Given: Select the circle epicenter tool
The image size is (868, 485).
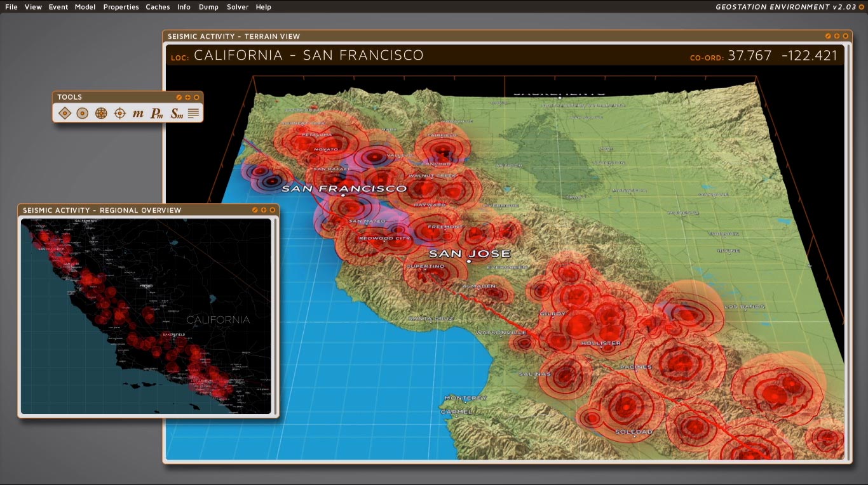Looking at the screenshot, I should click(82, 114).
